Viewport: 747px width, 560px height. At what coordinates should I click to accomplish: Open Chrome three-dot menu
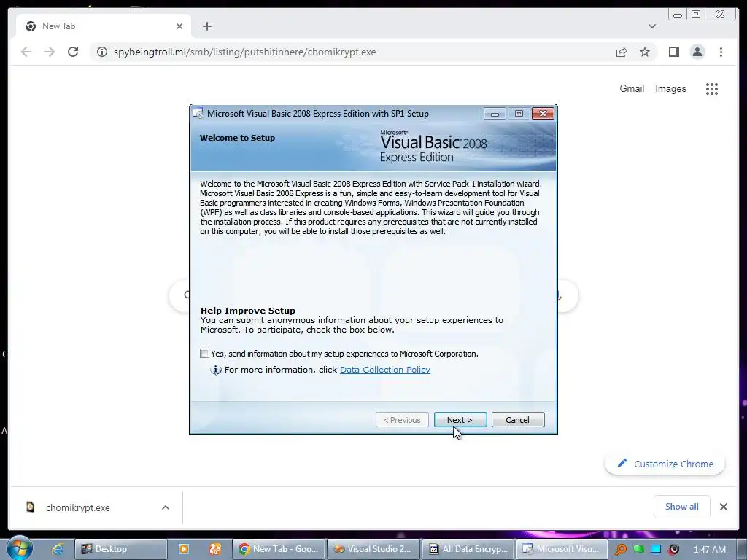click(721, 52)
